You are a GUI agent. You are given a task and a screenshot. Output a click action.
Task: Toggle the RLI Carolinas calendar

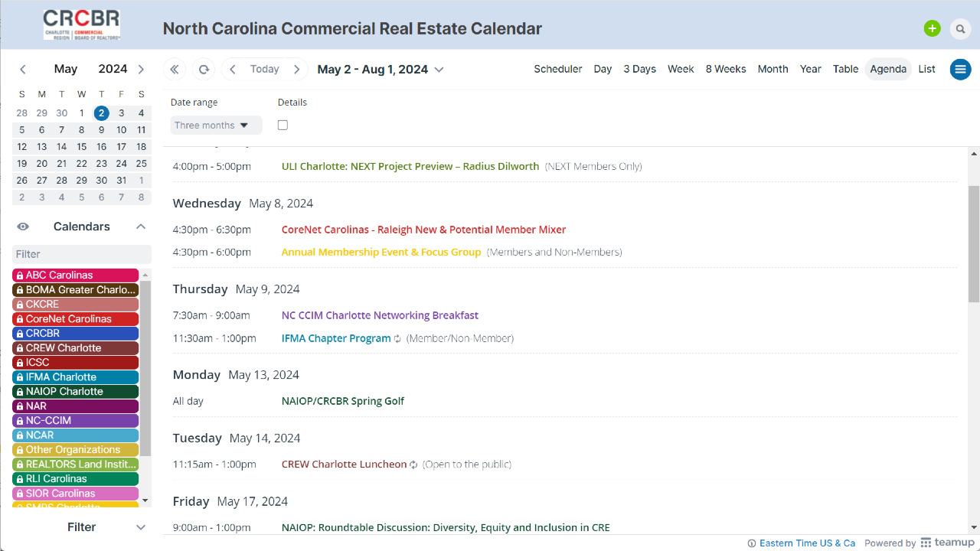tap(76, 478)
